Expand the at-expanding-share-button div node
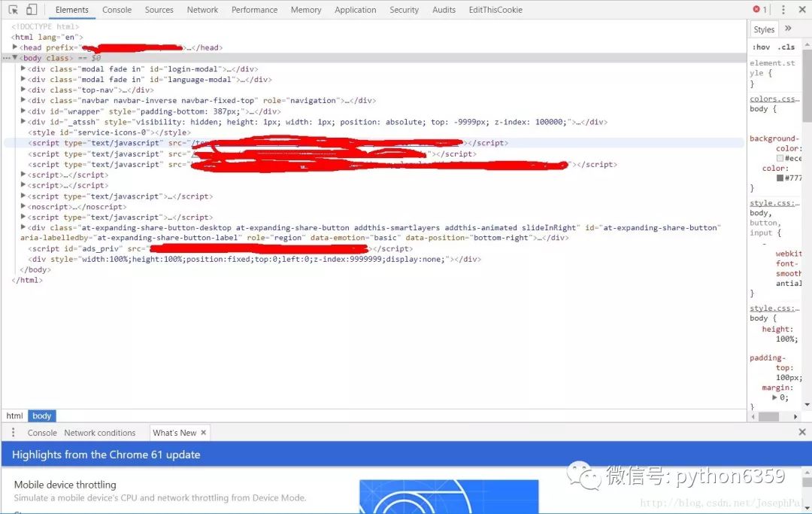Image resolution: width=812 pixels, height=514 pixels. click(x=23, y=227)
